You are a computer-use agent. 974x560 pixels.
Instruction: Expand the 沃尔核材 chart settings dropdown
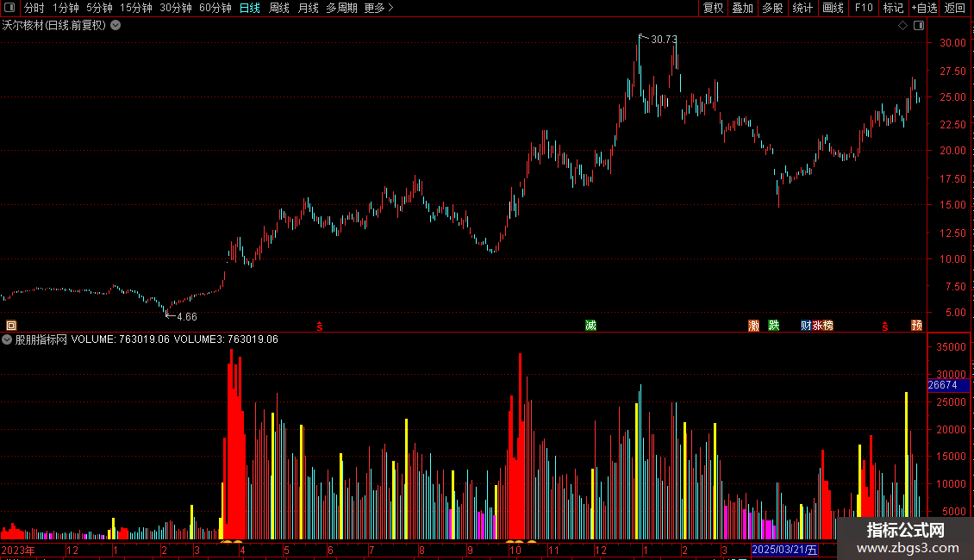click(x=116, y=26)
